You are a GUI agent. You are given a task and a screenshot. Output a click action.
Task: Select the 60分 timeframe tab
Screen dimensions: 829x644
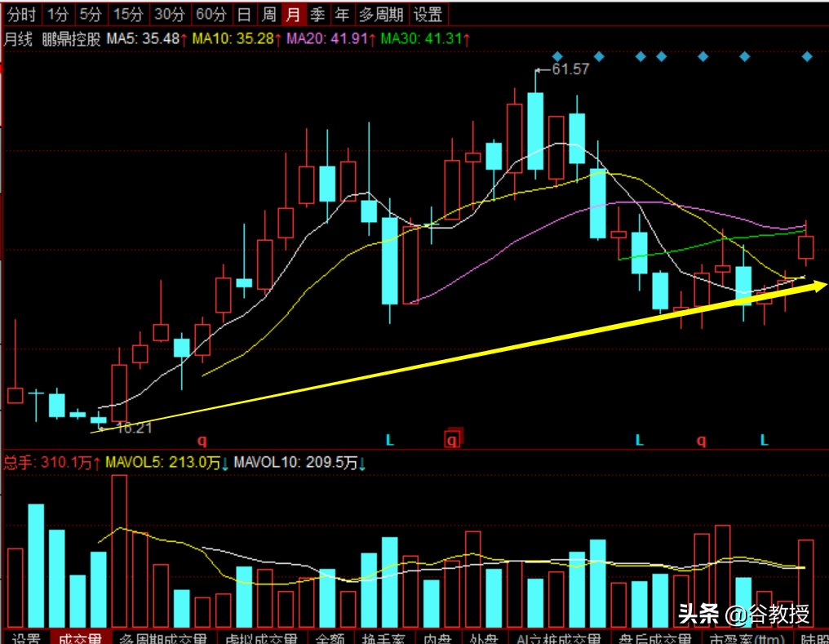211,13
